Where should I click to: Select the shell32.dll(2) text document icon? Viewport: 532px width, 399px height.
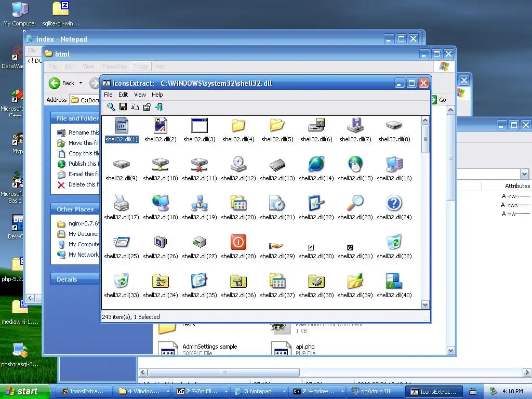point(161,126)
